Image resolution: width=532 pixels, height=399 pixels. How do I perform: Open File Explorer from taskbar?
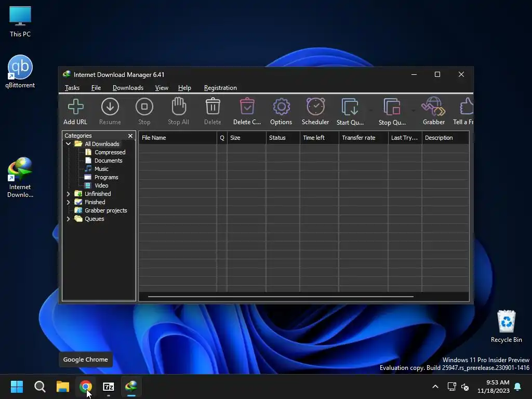(x=63, y=387)
